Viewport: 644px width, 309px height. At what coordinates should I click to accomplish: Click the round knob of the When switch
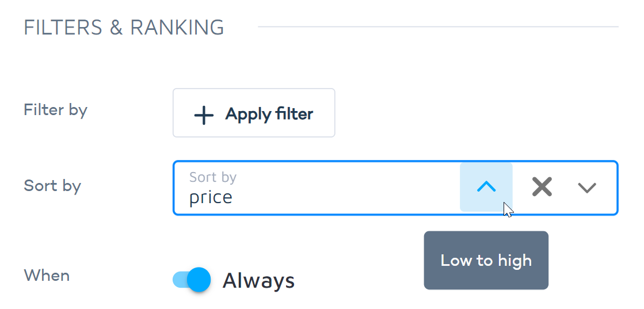pyautogui.click(x=199, y=280)
